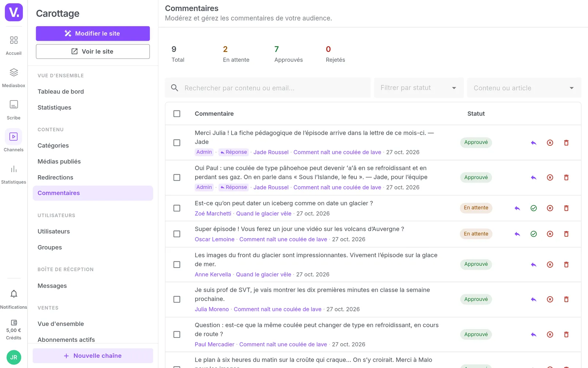This screenshot has height=368, width=588.
Task: Open Zoé Marchetti's 'Quand le glacier vêle' link
Action: pos(264,214)
